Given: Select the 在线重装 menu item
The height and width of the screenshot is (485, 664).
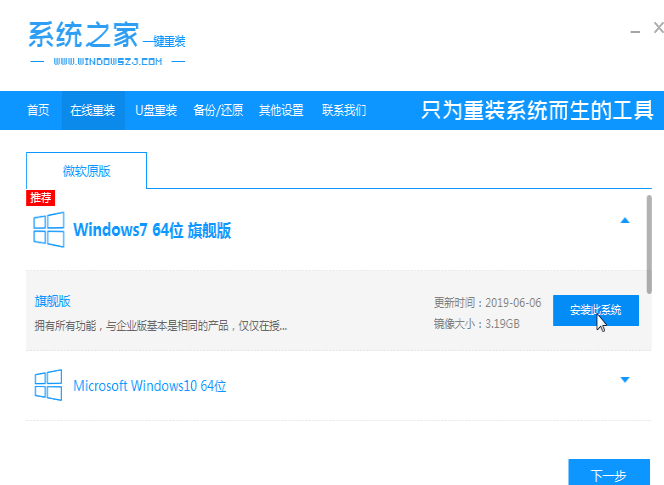Looking at the screenshot, I should [x=92, y=110].
